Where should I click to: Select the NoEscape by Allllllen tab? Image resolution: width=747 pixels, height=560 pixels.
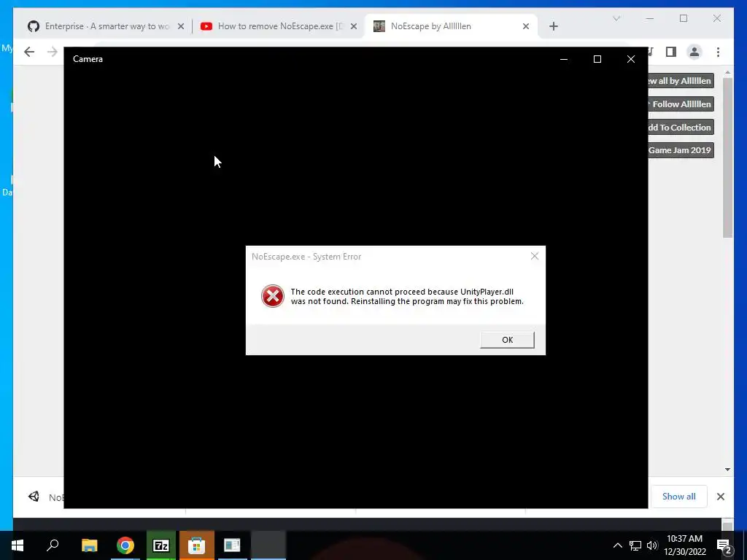click(x=451, y=26)
